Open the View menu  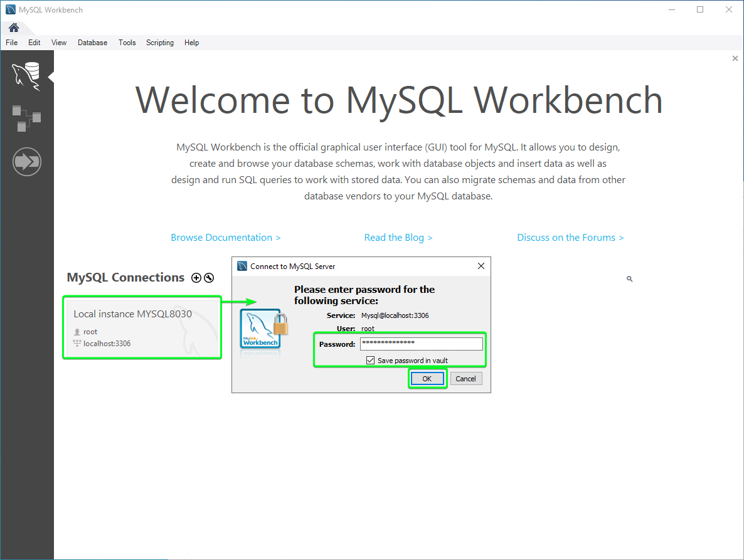59,43
